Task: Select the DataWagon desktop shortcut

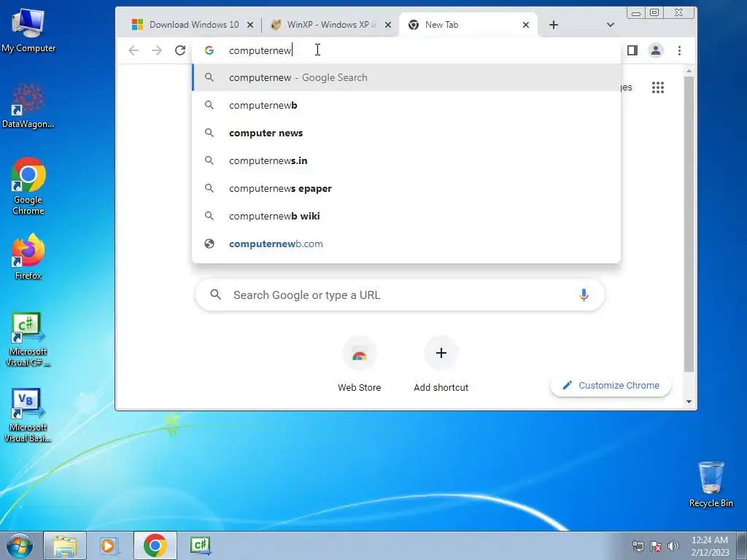Action: [28, 106]
